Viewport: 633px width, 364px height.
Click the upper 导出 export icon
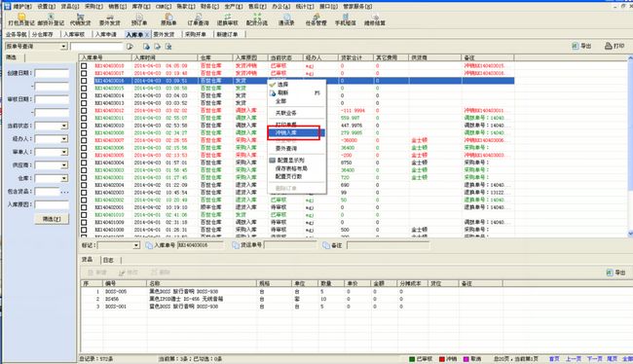[x=576, y=46]
